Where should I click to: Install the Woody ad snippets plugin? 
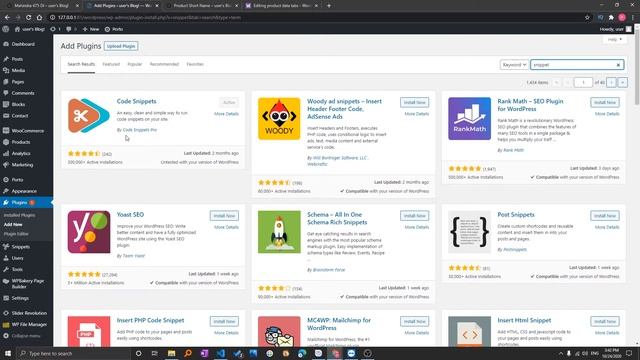point(414,102)
